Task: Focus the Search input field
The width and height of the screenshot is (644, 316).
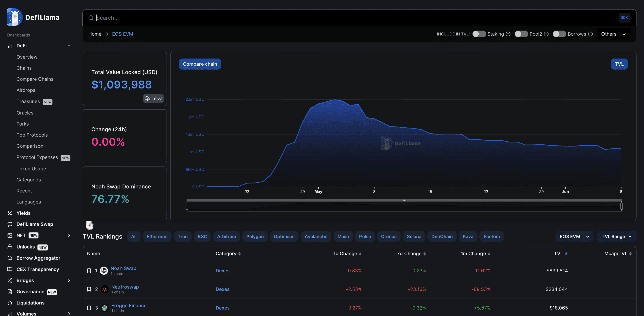Action: tap(352, 18)
